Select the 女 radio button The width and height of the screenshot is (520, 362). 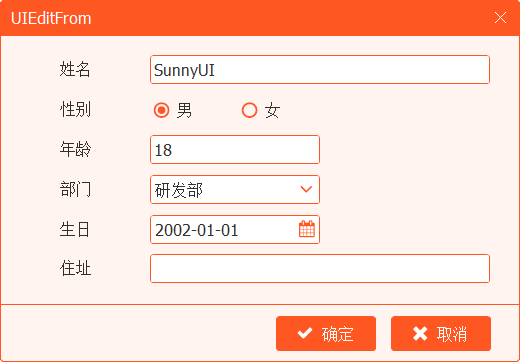pyautogui.click(x=249, y=110)
